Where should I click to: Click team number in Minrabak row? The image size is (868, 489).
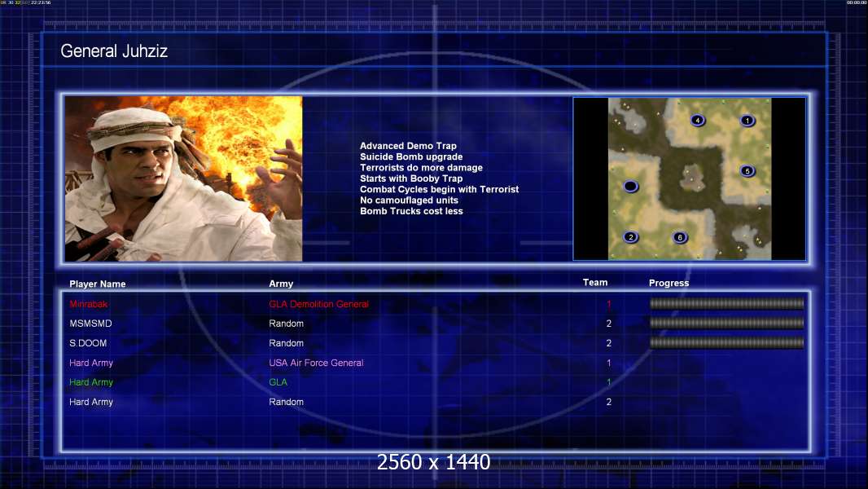point(609,304)
